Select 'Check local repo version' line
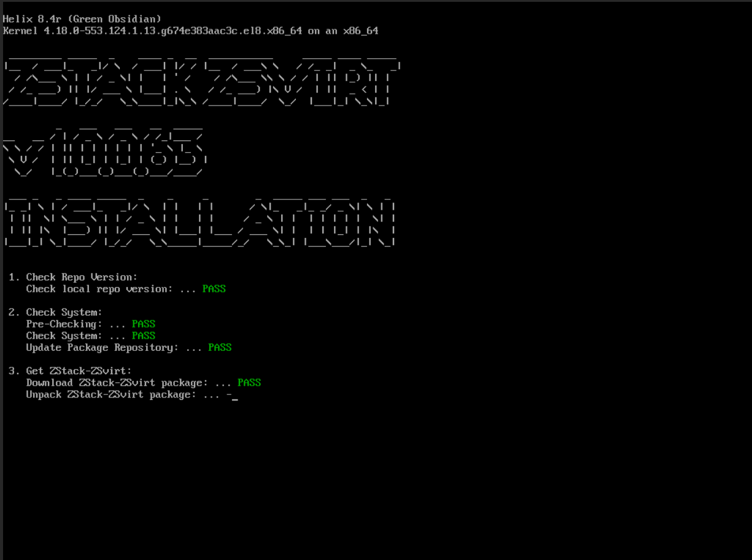 (x=126, y=289)
